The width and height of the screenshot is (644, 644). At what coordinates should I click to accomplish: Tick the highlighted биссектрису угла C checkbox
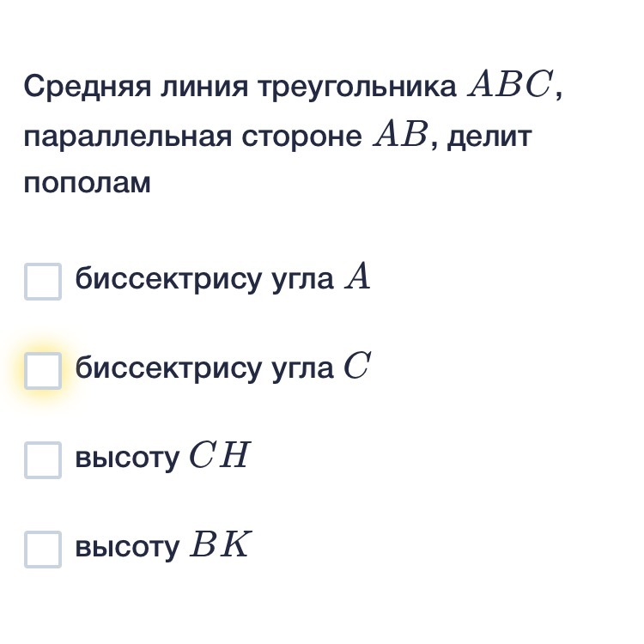pos(43,371)
